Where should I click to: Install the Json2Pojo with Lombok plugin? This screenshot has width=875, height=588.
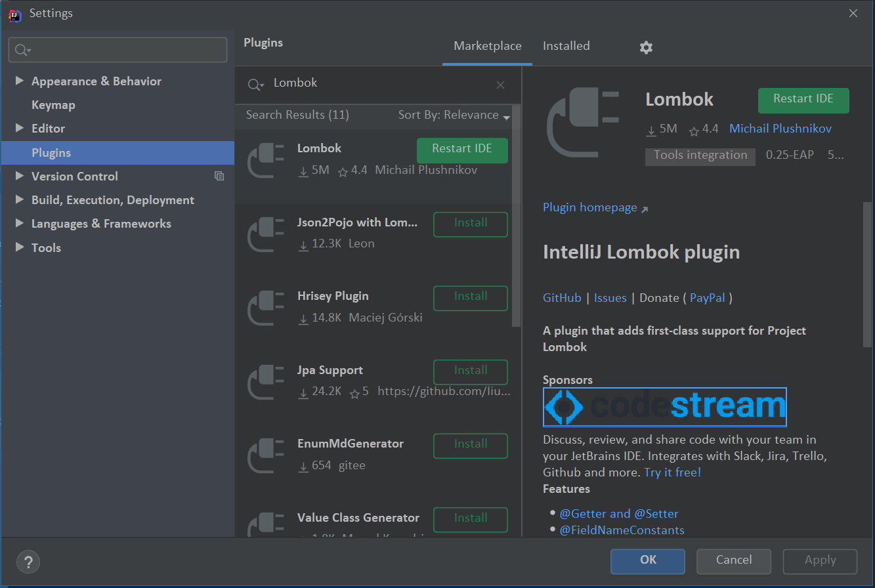click(x=471, y=224)
